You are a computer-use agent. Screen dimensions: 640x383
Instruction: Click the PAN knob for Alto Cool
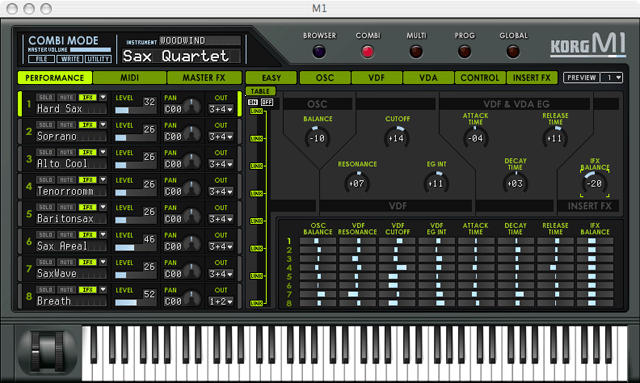[x=192, y=161]
